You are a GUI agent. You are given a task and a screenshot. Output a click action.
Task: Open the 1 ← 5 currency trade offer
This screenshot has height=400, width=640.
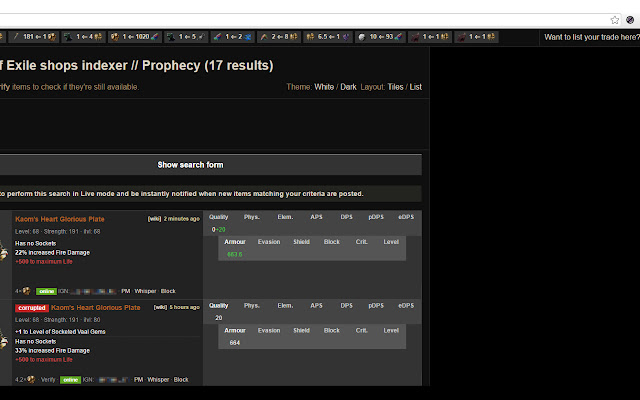(186, 37)
